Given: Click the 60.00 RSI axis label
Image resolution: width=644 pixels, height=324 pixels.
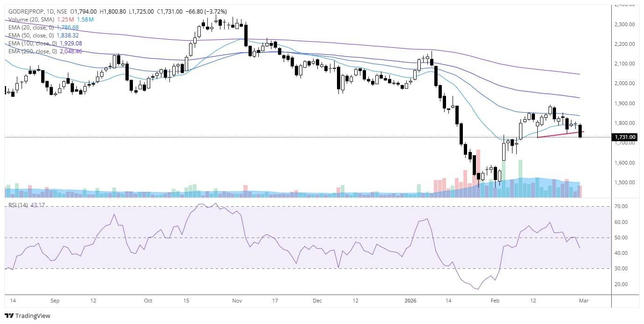Looking at the screenshot, I should point(621,222).
